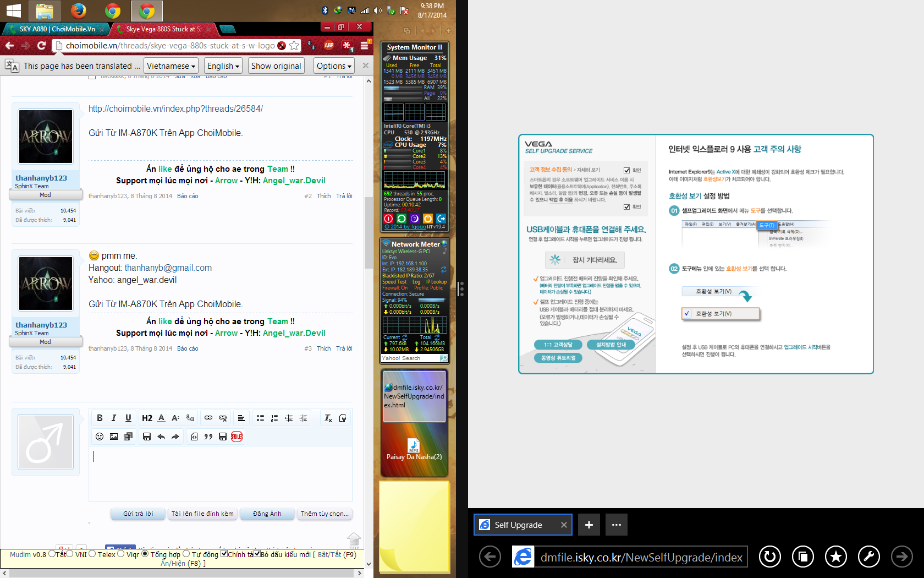
Task: Insert a code block in the editor
Action: point(194,437)
